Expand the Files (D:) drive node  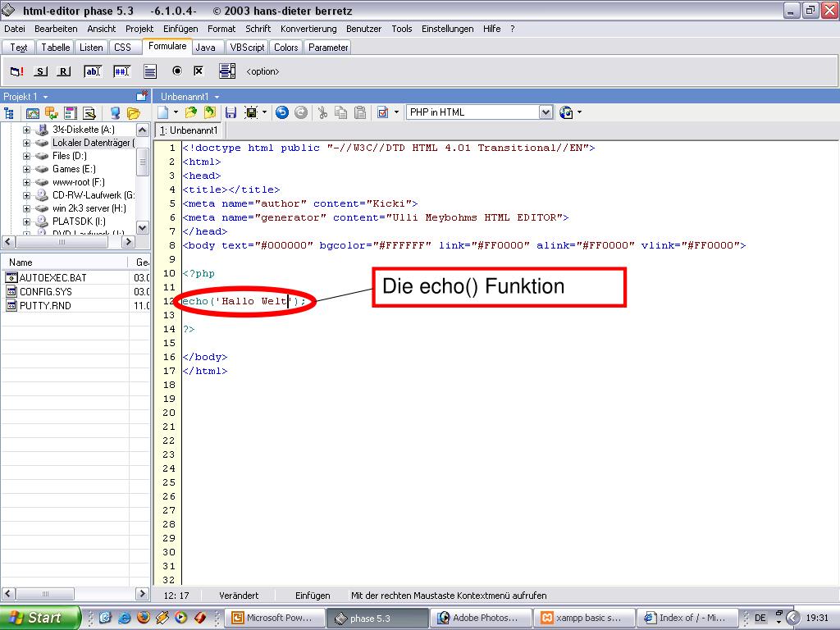[x=26, y=156]
